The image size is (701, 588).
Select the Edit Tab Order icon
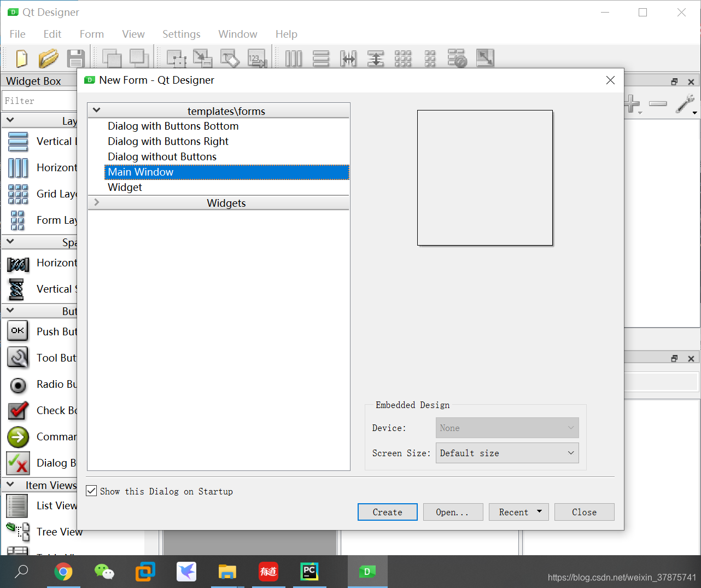[257, 59]
